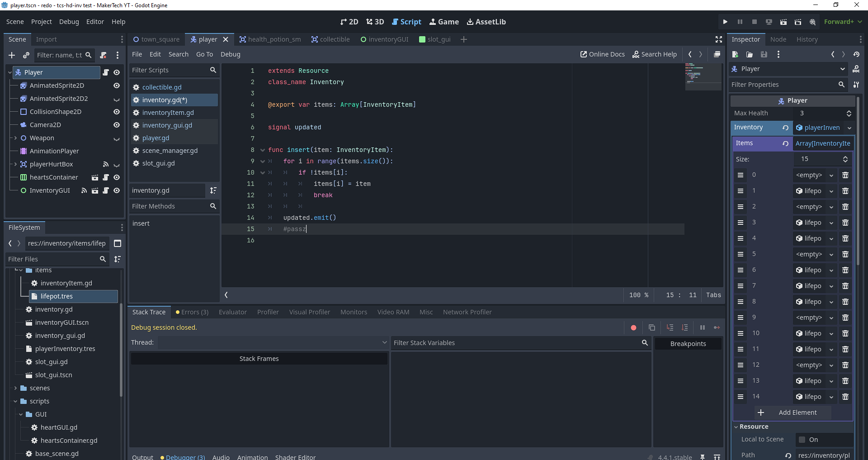The width and height of the screenshot is (868, 460).
Task: Revert the Inventory property to default
Action: tap(785, 128)
